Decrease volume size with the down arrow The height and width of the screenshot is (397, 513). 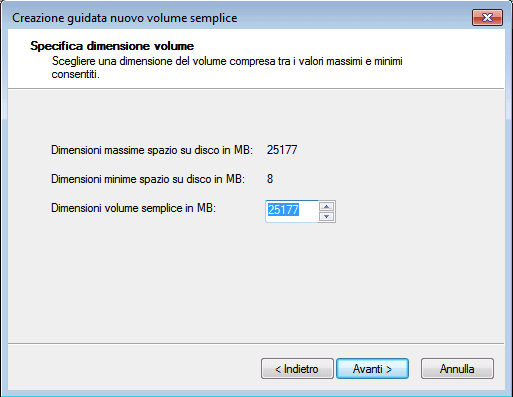tap(326, 217)
